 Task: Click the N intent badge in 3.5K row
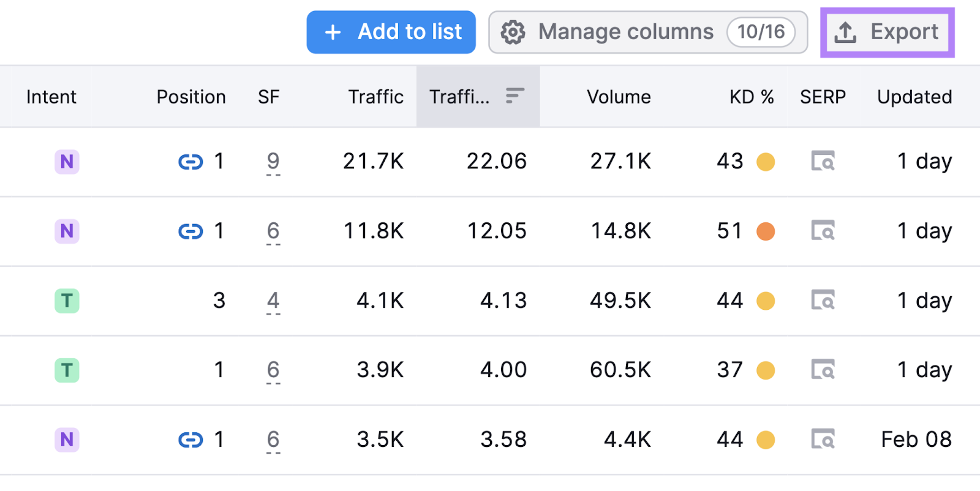67,440
